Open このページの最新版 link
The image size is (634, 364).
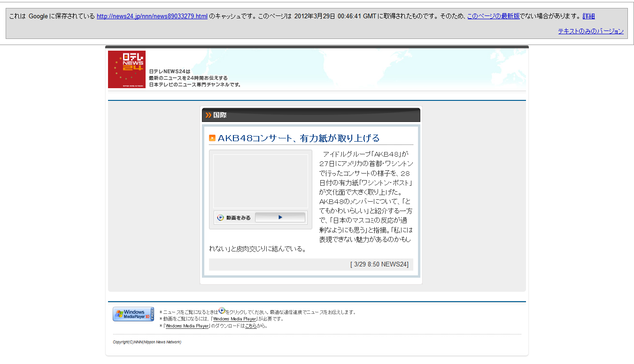[x=494, y=16]
